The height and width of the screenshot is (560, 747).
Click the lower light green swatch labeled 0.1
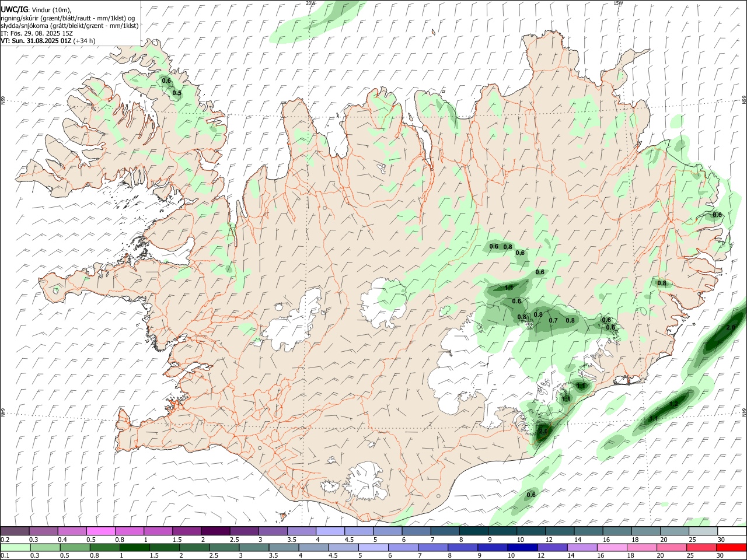(15, 548)
